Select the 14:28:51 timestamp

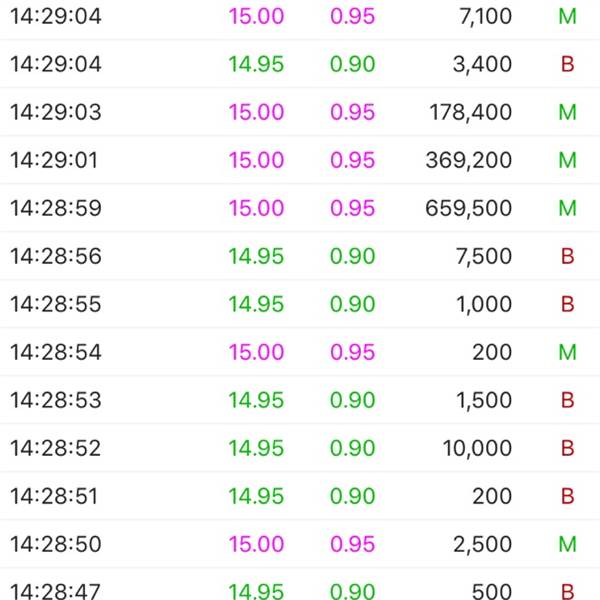(x=54, y=496)
